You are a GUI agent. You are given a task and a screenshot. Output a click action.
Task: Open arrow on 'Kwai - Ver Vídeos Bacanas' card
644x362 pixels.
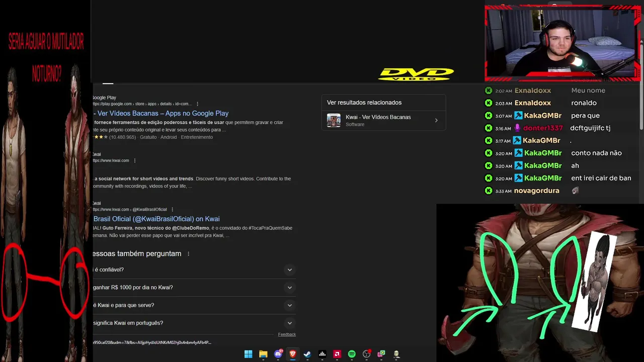[436, 121]
